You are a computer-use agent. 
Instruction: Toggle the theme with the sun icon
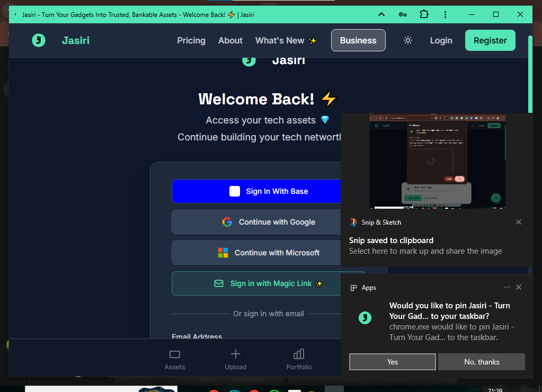click(x=407, y=40)
